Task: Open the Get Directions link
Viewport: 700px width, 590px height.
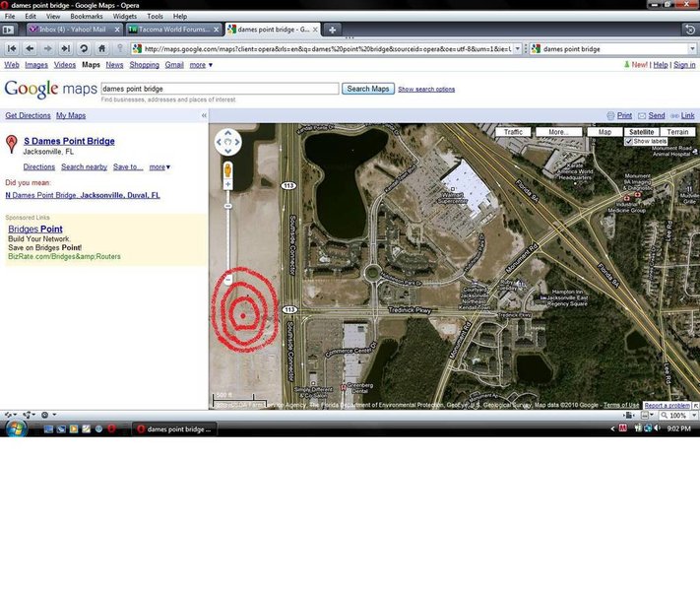Action: pos(28,115)
